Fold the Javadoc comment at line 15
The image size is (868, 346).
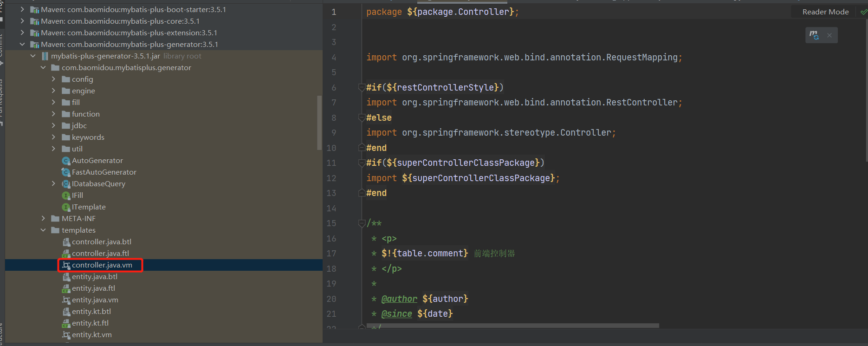coord(362,223)
